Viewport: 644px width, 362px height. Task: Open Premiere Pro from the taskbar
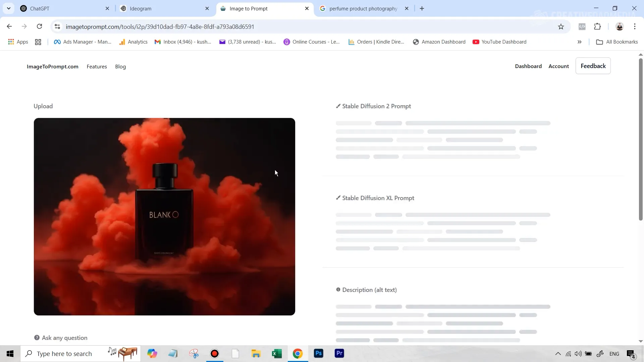[339, 353]
